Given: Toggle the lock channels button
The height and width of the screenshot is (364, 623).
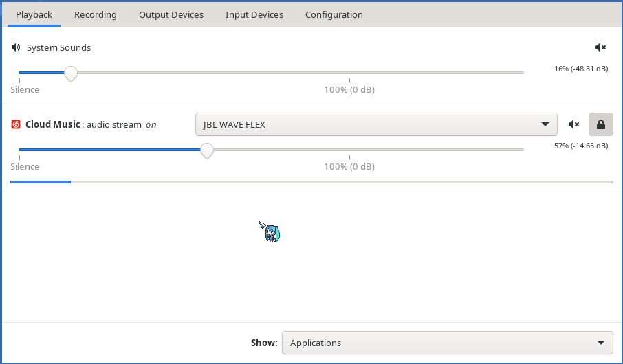Looking at the screenshot, I should point(600,124).
